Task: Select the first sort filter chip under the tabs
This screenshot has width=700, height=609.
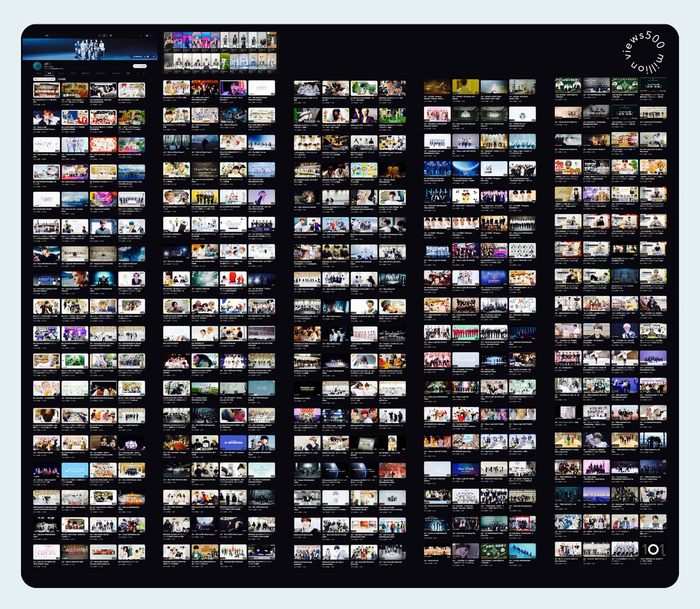Action: (44, 79)
